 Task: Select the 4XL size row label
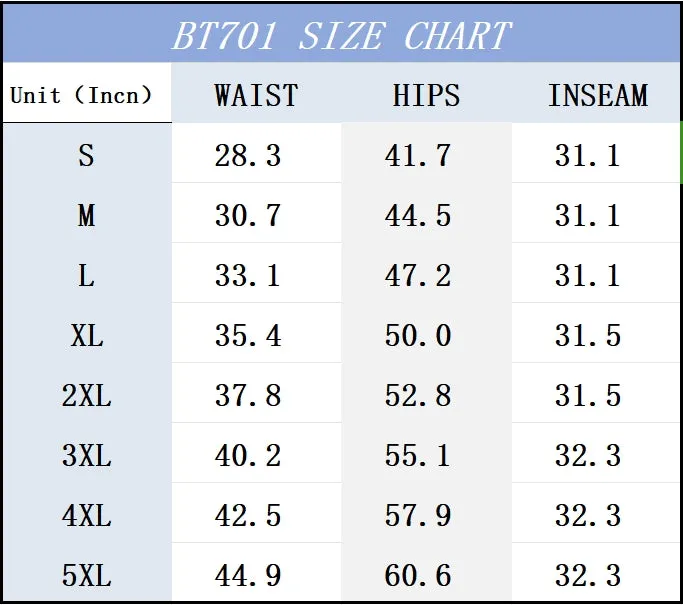coord(87,516)
